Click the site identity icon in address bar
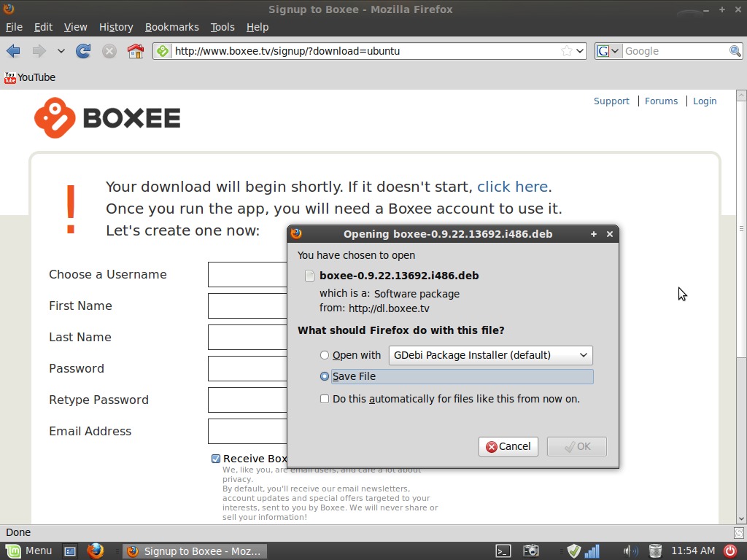 coord(163,51)
